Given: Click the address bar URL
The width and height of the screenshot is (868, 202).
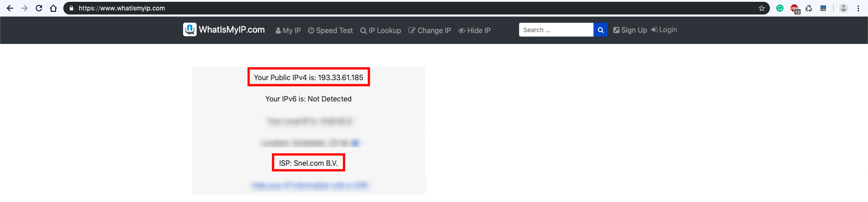Looking at the screenshot, I should tap(122, 8).
